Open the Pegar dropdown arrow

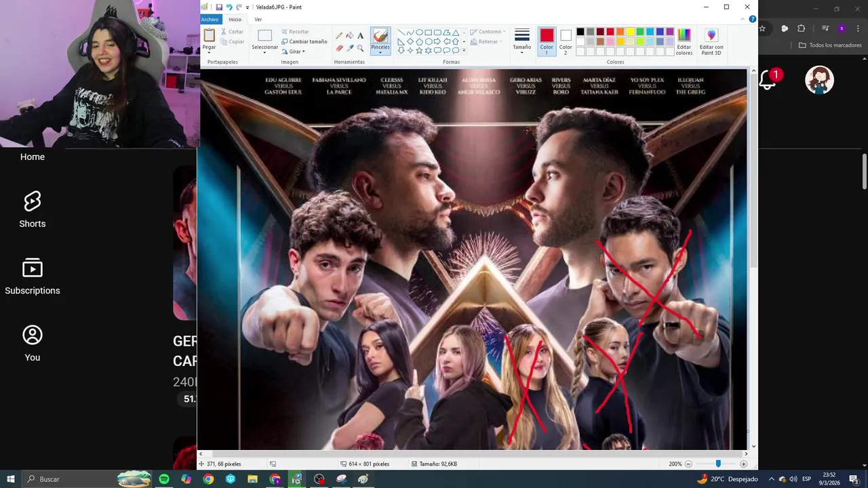(209, 53)
